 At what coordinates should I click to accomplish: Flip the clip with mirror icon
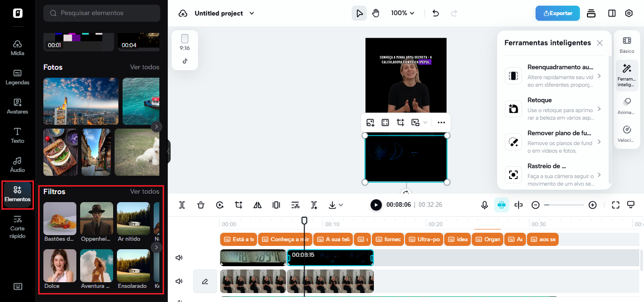[x=257, y=205]
